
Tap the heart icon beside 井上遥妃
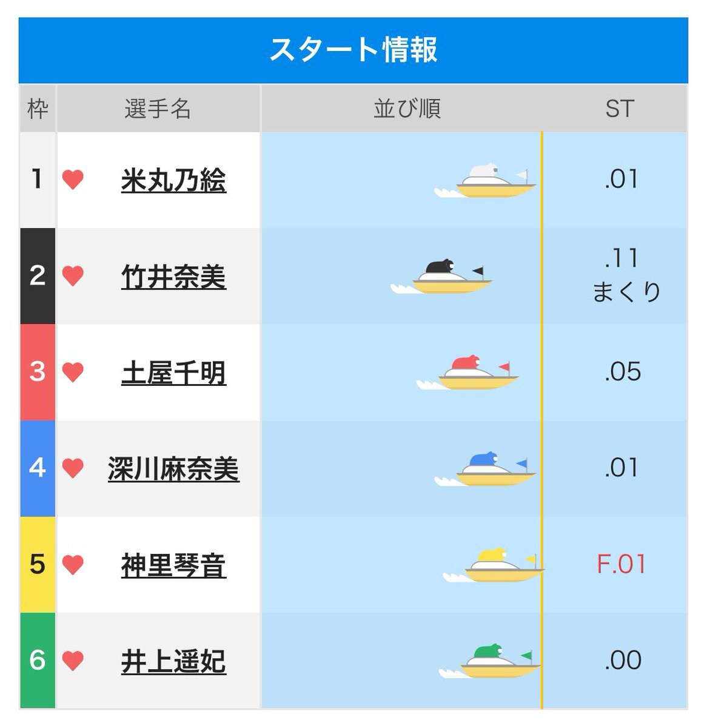pyautogui.click(x=73, y=661)
